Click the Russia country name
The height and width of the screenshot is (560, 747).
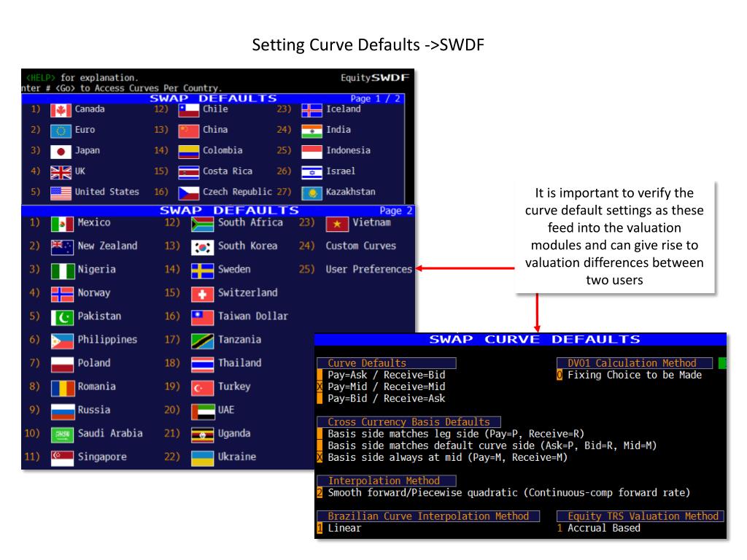pyautogui.click(x=94, y=410)
